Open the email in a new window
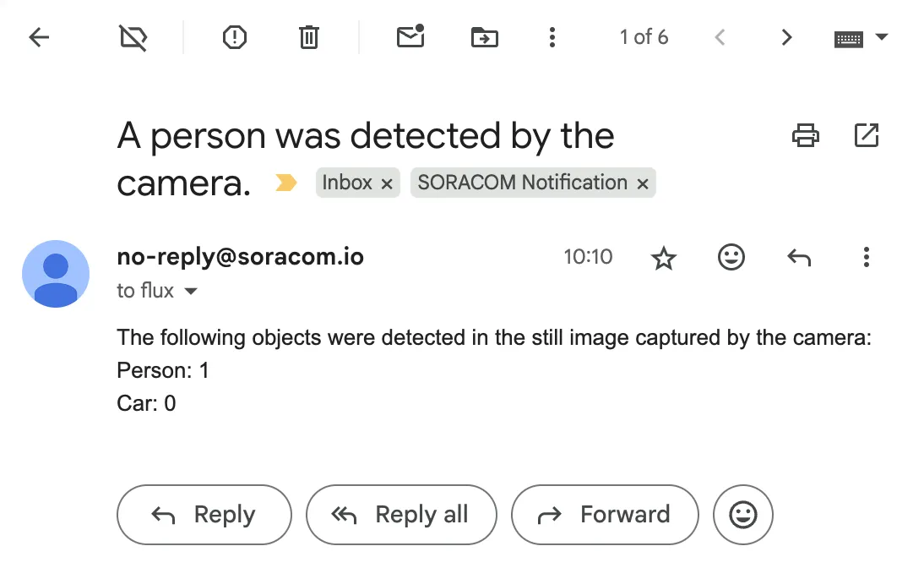 point(867,135)
